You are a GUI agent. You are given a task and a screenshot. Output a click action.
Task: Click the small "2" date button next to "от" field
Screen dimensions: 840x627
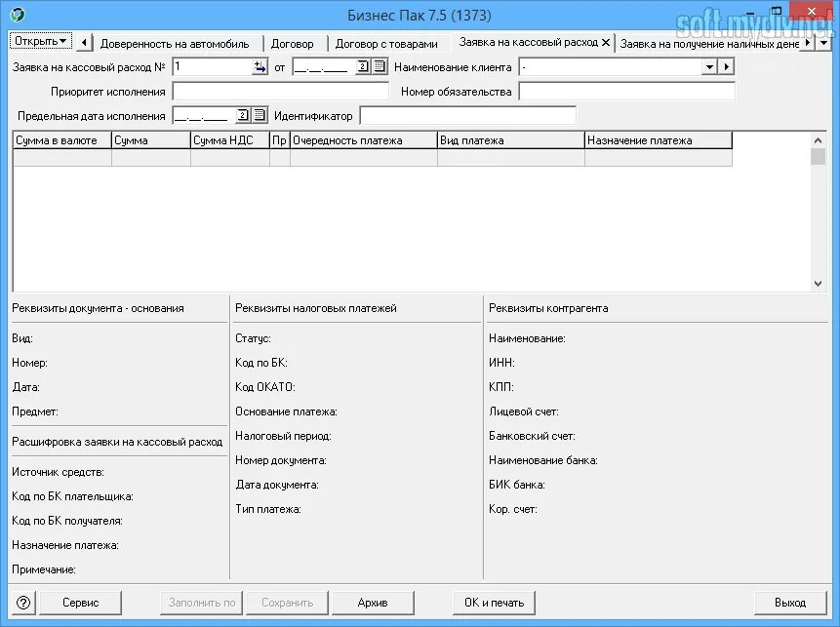tap(363, 67)
